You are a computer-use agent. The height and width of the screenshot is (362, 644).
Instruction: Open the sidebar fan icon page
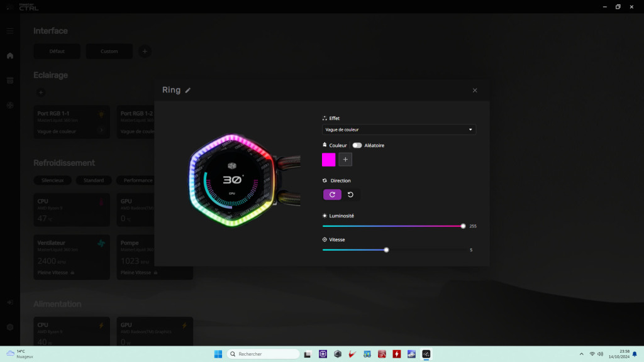pyautogui.click(x=10, y=106)
